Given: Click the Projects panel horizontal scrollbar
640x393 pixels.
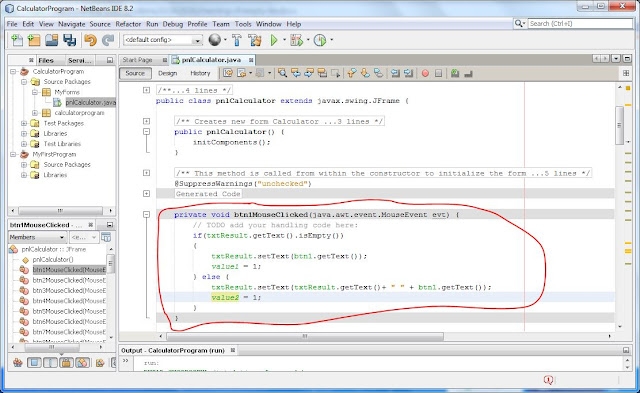Looking at the screenshot, I should click(x=60, y=211).
